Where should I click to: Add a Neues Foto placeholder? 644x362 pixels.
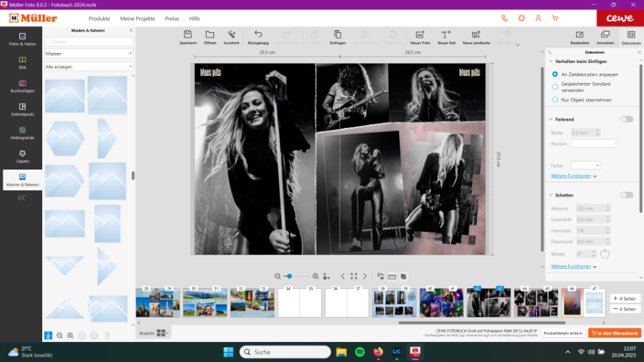(x=420, y=35)
